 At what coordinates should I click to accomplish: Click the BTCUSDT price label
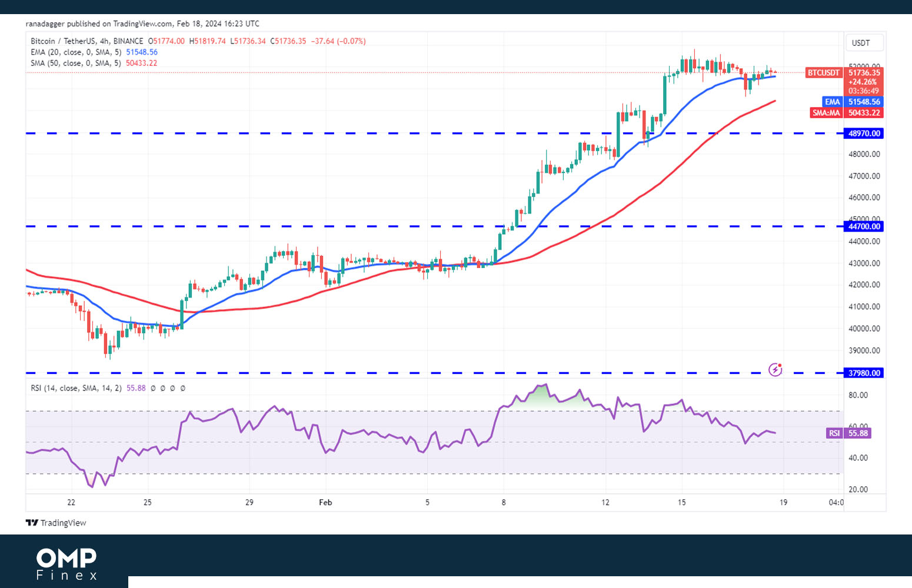823,73
